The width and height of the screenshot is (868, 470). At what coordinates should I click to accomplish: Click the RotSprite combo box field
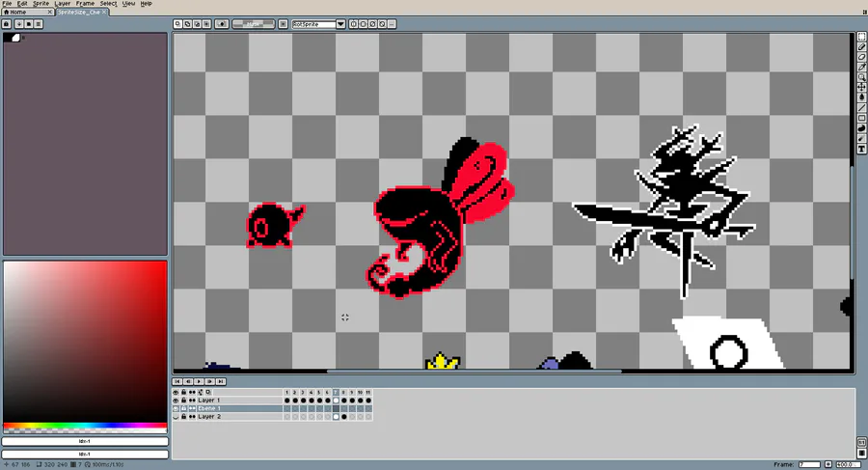click(313, 24)
